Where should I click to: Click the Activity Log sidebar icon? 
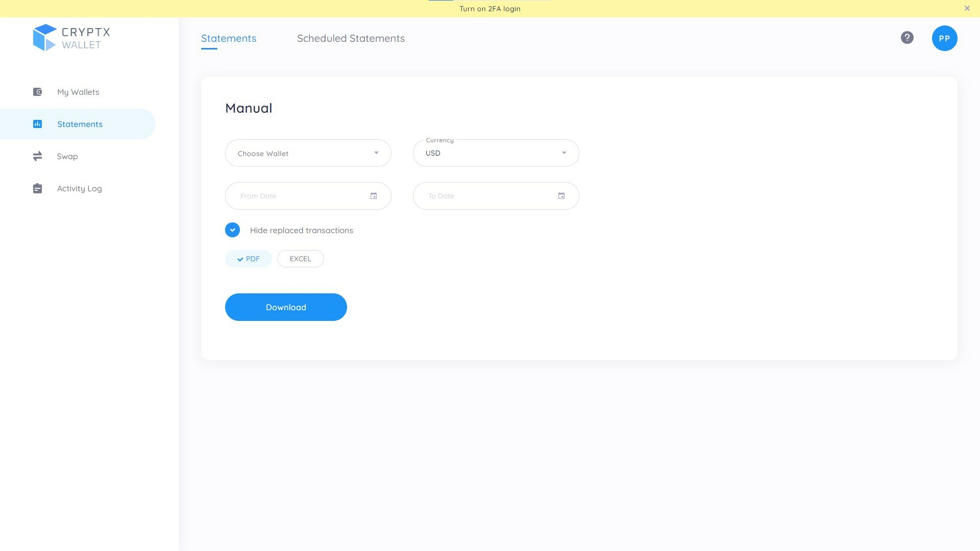(37, 188)
